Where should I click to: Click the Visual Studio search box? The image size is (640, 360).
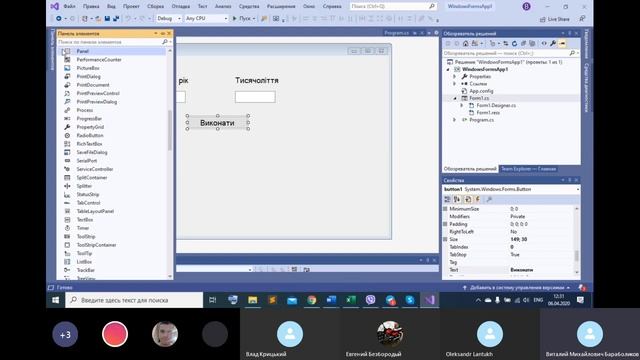point(393,7)
